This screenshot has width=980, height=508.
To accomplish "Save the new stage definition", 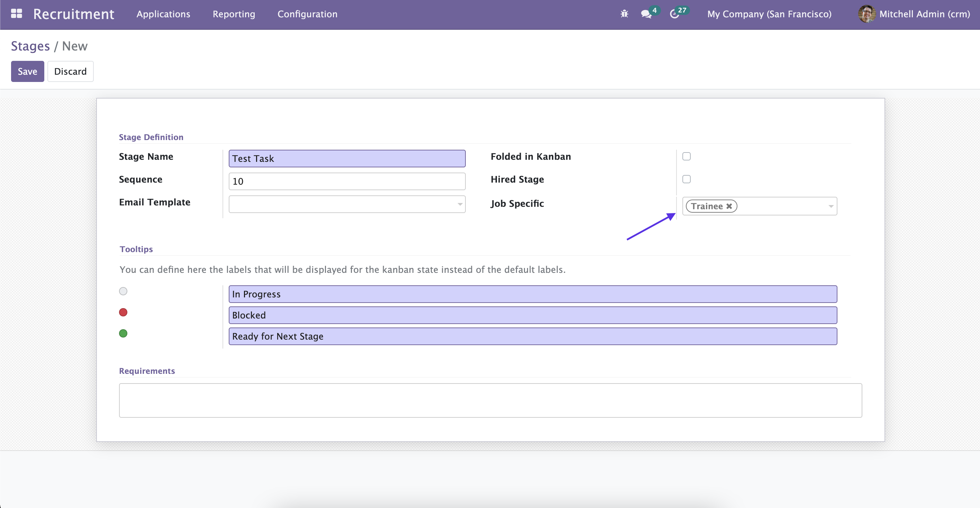I will coord(27,71).
